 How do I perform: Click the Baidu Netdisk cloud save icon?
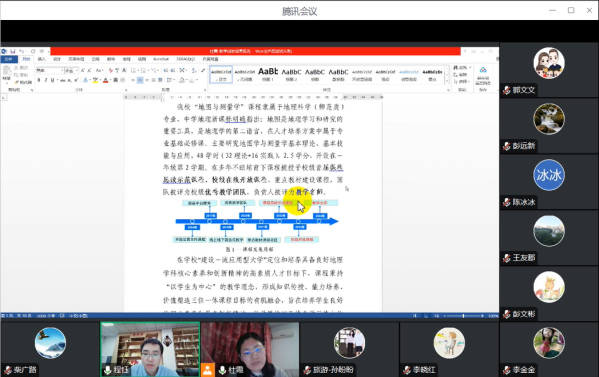[x=483, y=70]
